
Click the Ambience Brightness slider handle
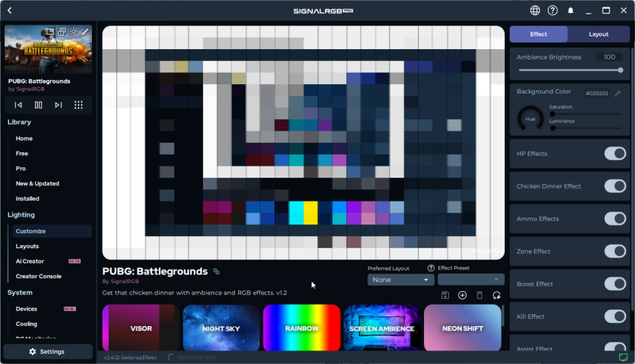(x=621, y=70)
